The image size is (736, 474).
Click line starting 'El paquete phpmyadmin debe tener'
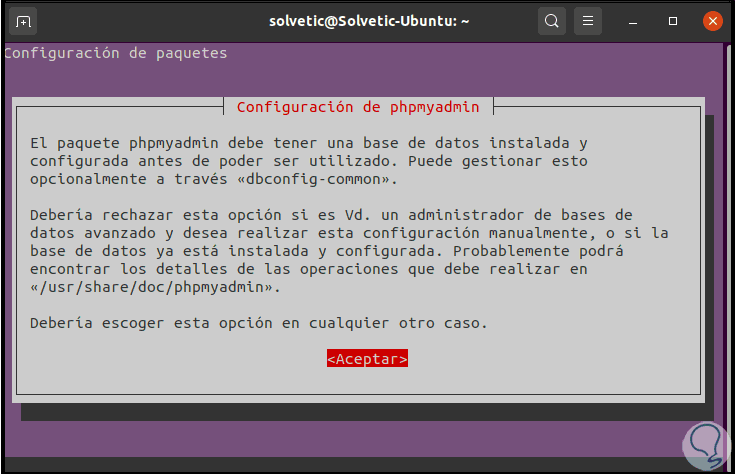coord(308,143)
